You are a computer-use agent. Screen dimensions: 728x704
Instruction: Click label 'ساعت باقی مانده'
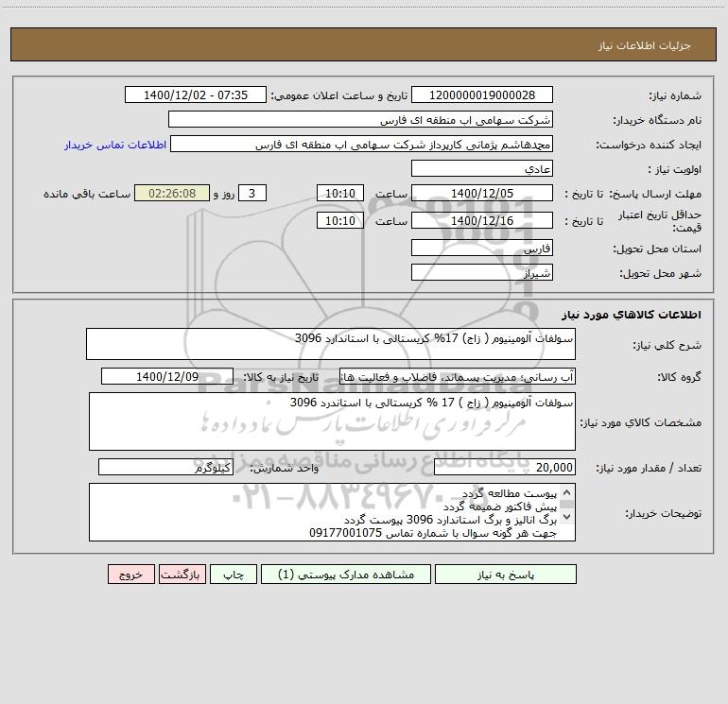click(87, 194)
